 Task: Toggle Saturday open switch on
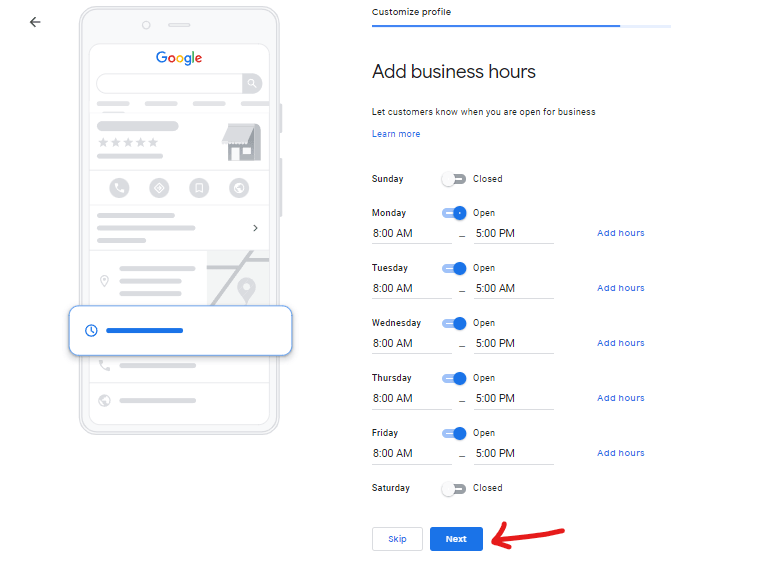[x=453, y=489]
